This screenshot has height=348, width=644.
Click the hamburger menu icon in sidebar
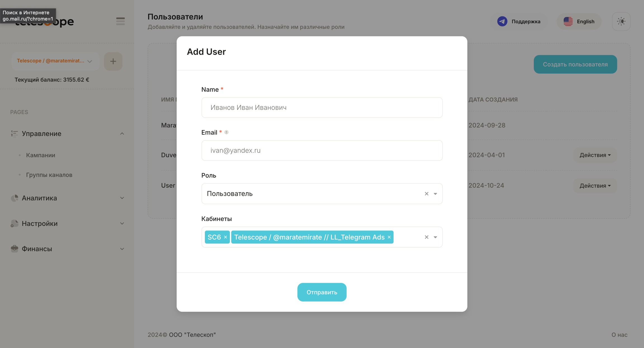pyautogui.click(x=120, y=21)
